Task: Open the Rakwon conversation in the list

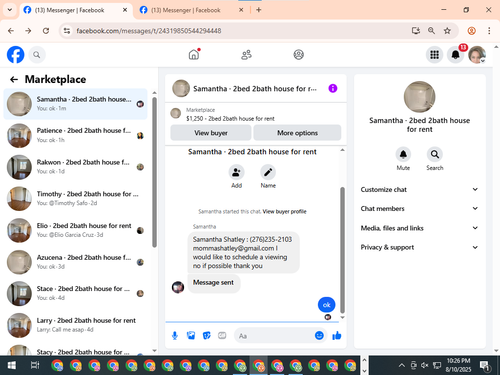Action: pos(76,167)
